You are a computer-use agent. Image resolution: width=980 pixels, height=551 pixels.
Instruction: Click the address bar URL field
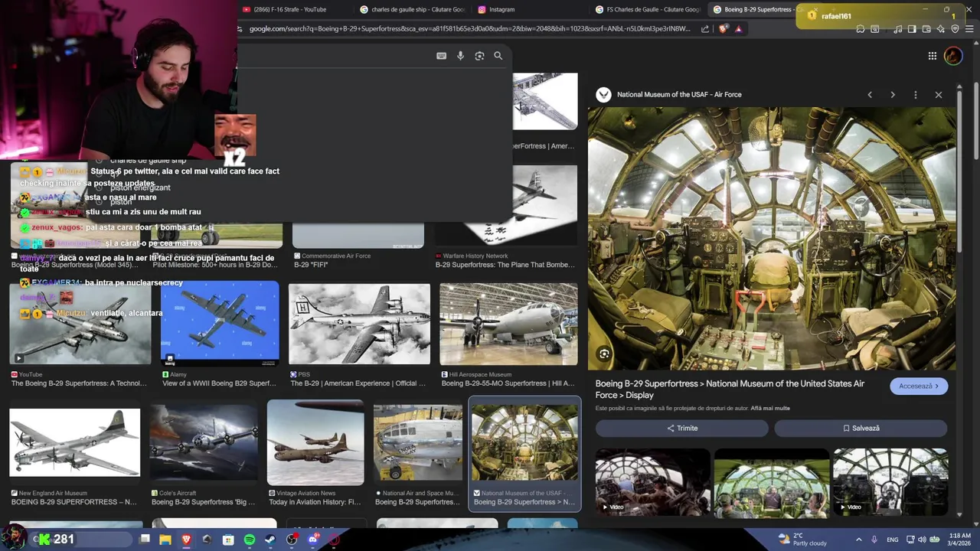(x=469, y=29)
